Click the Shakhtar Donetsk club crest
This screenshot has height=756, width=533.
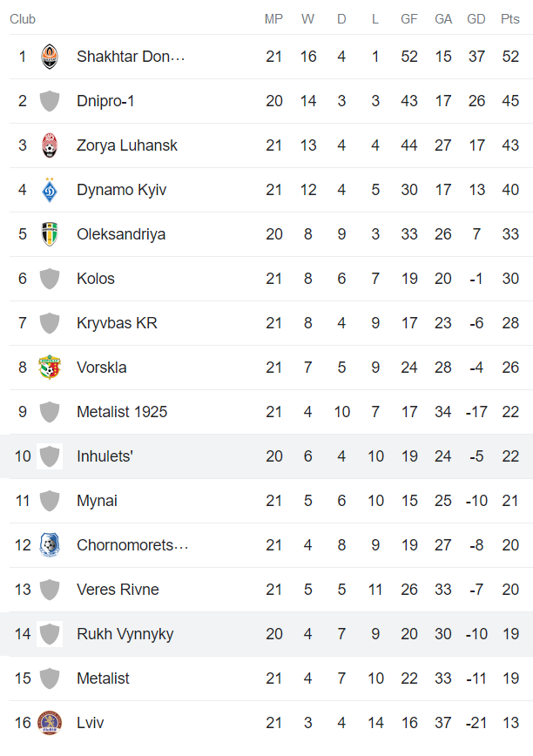(50, 57)
